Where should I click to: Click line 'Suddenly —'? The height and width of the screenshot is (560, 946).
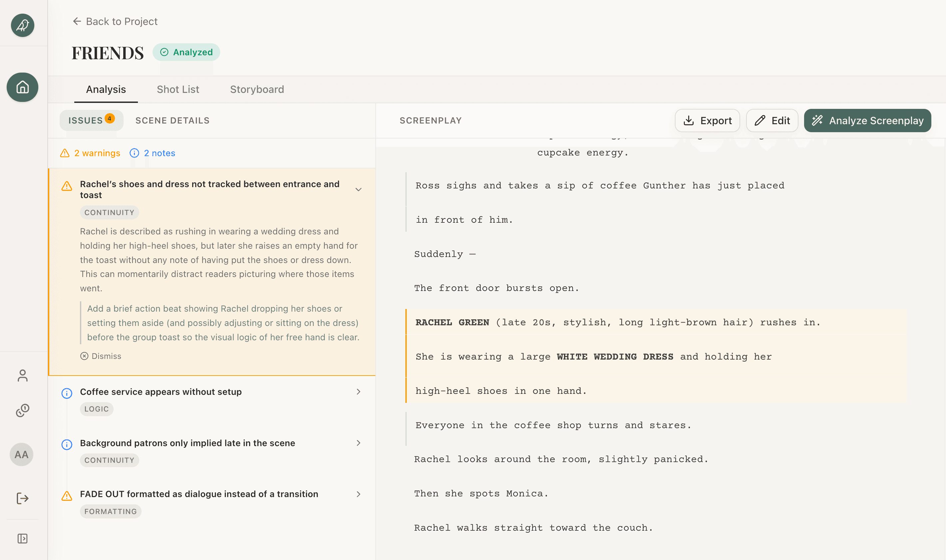445,254
